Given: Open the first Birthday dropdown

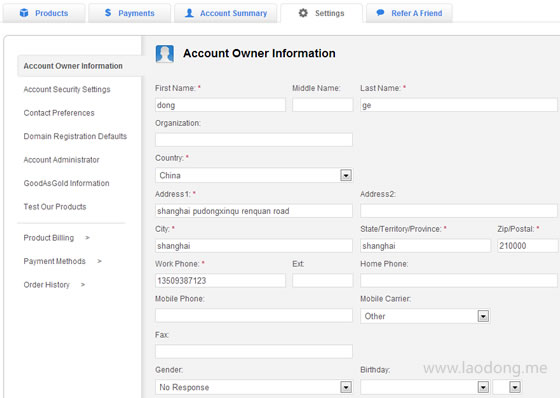Looking at the screenshot, I should (x=425, y=387).
